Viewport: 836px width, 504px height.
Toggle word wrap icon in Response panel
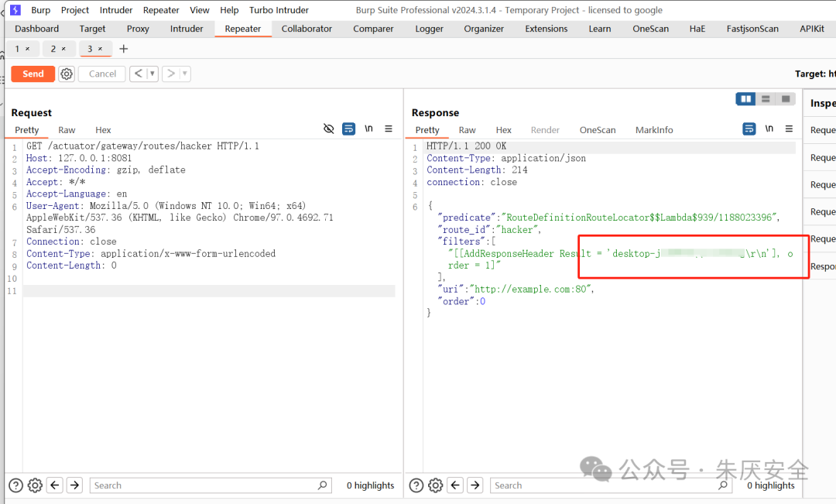click(x=749, y=129)
